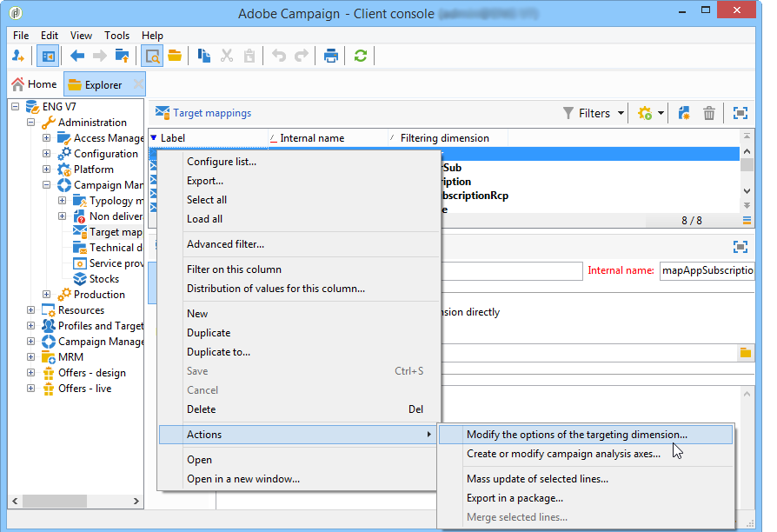Select the MRM tree item

70,357
